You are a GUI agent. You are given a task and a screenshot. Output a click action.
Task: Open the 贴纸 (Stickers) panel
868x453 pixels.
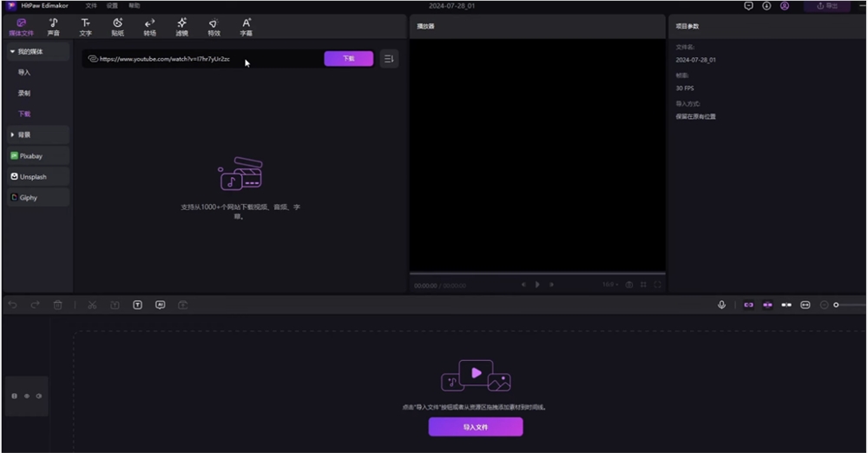(117, 26)
